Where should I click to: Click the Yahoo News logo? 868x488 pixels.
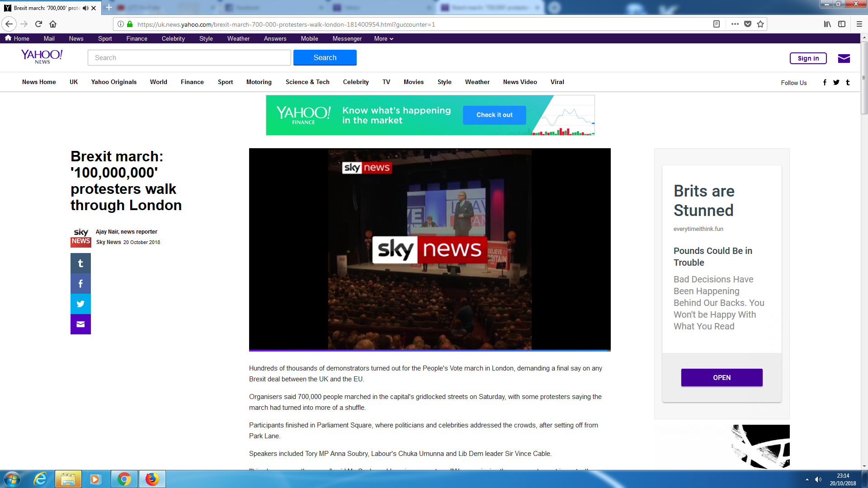pos(42,56)
